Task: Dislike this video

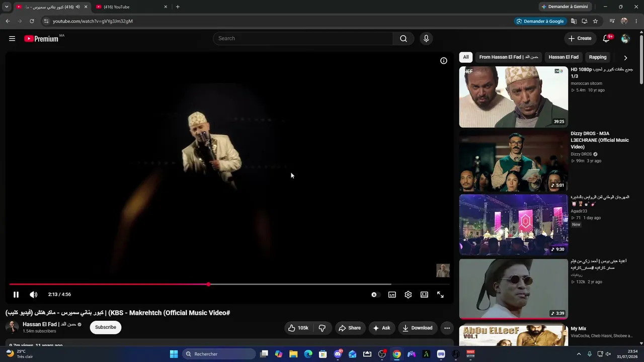Action: tap(322, 328)
